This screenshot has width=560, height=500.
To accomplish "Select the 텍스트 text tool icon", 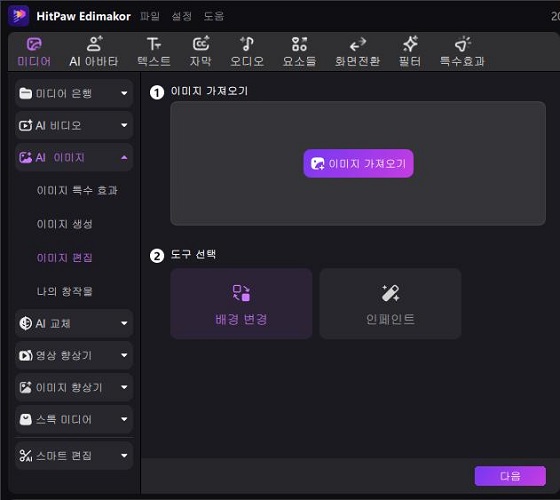I will click(x=154, y=44).
